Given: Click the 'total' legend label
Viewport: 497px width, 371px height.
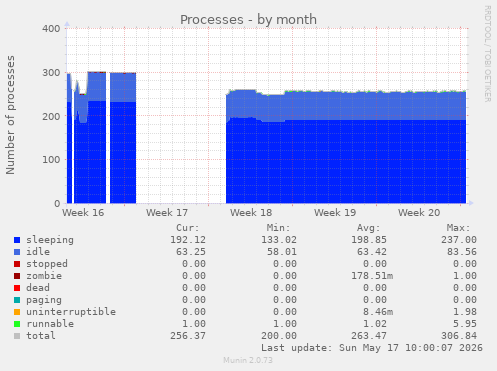Looking at the screenshot, I should [x=41, y=336].
